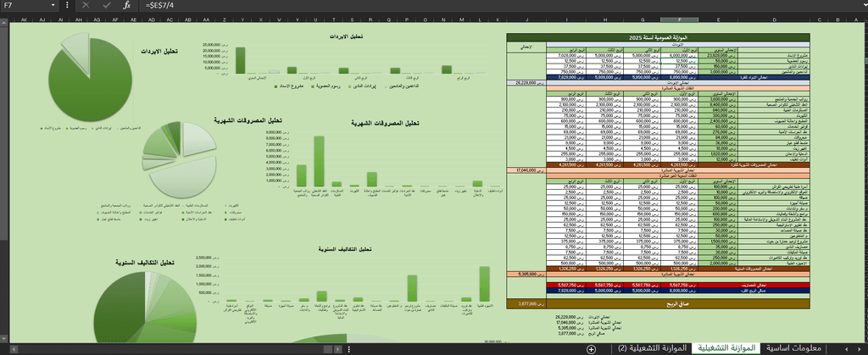The width and height of the screenshot is (868, 355).
Task: Open Insert Function via the fx icon
Action: point(127,5)
